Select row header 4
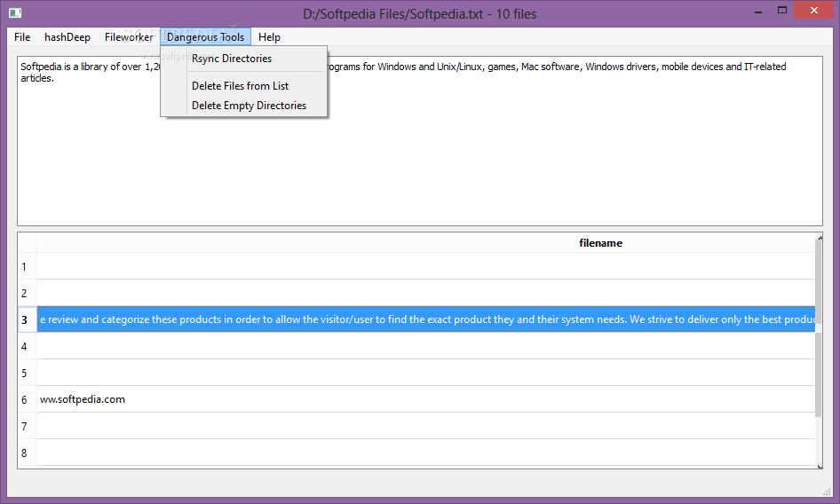Viewport: 840px width, 504px height. click(28, 346)
